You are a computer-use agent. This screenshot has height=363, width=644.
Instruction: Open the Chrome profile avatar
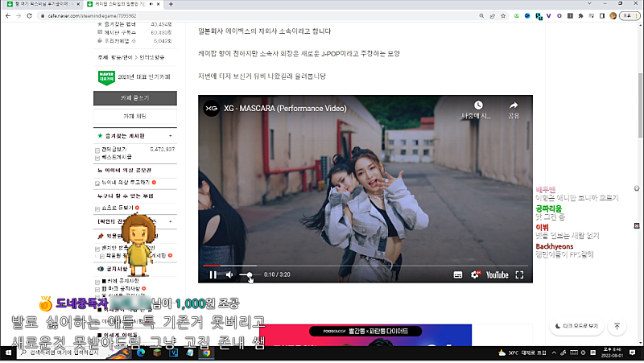pos(613,15)
